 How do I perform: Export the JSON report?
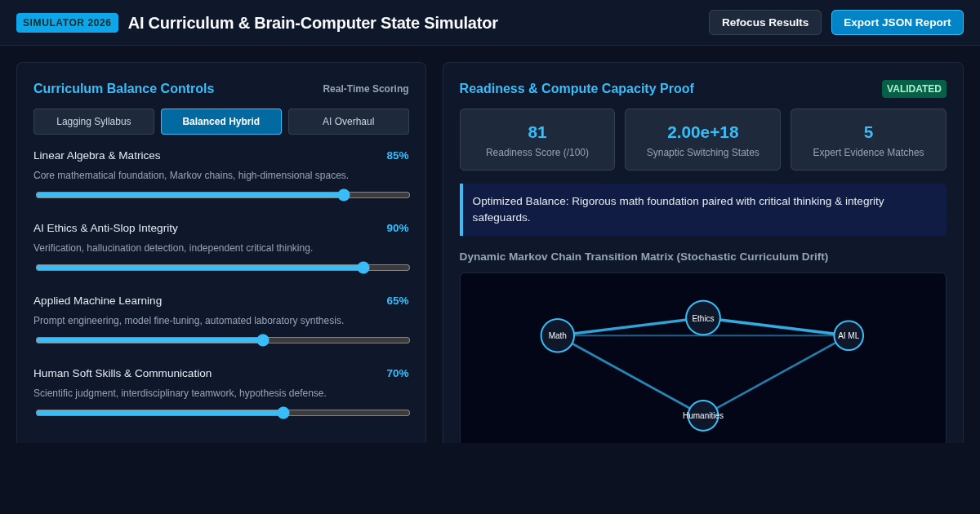[x=898, y=23]
